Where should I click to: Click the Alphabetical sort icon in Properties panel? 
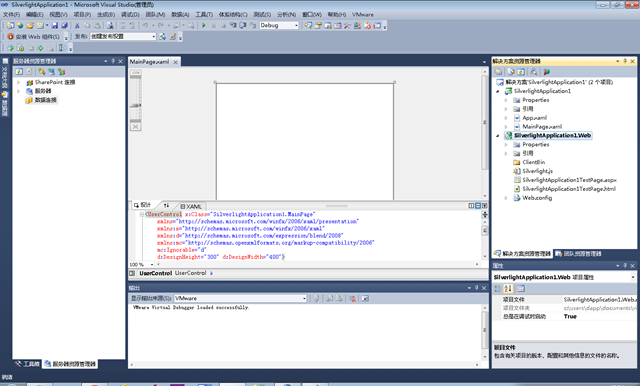pyautogui.click(x=508, y=288)
